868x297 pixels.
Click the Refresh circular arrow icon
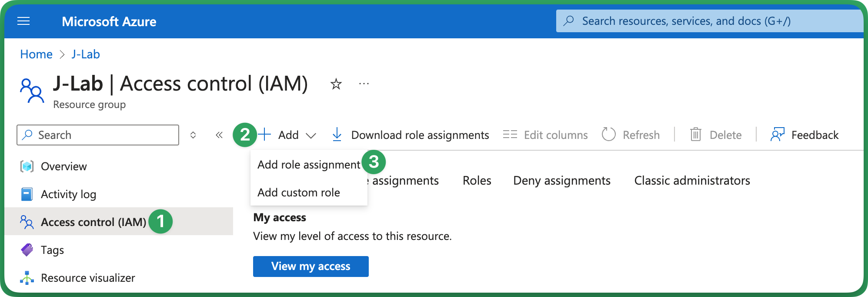pos(608,135)
